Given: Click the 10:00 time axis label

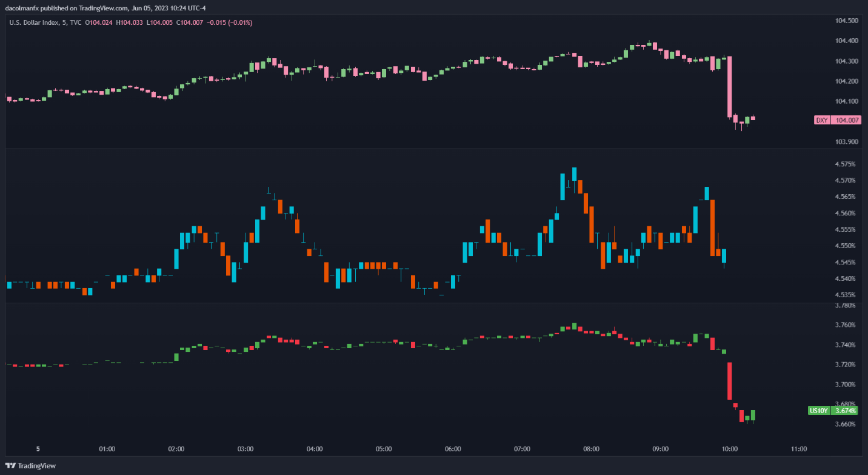Looking at the screenshot, I should pyautogui.click(x=730, y=450).
